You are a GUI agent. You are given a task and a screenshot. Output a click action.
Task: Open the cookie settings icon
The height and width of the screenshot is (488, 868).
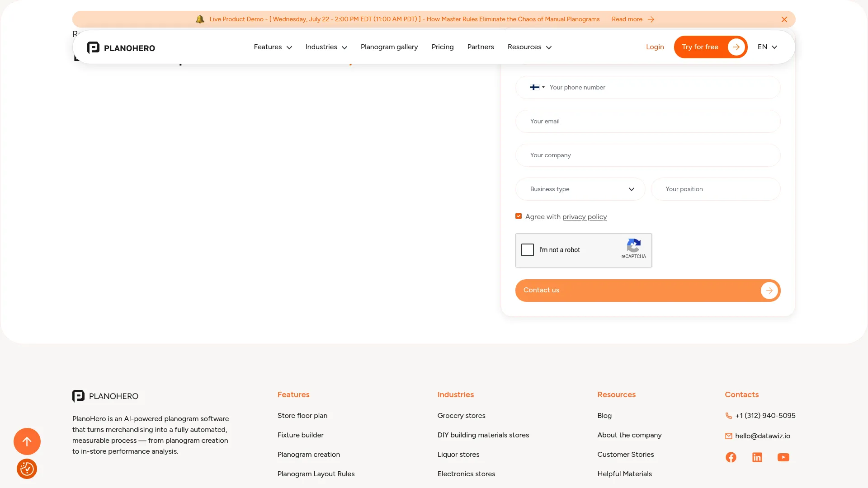point(27,469)
